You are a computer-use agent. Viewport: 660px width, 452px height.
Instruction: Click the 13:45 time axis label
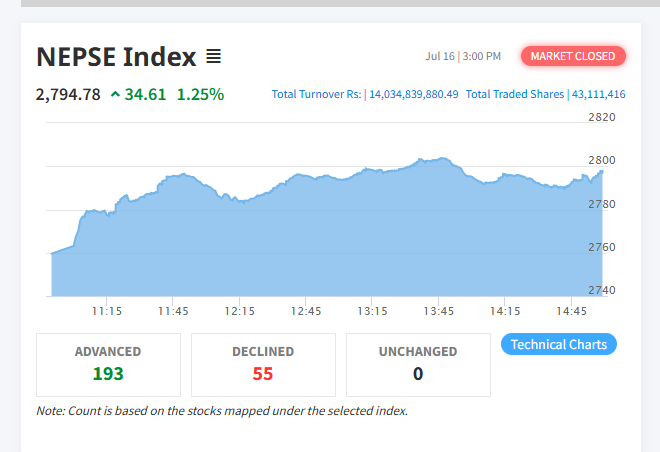tap(439, 311)
